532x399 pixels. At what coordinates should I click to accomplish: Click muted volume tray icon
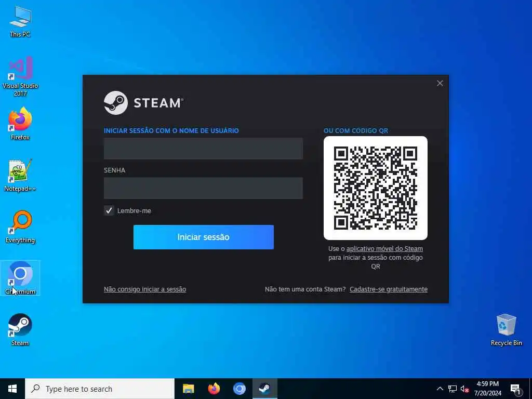(x=465, y=389)
